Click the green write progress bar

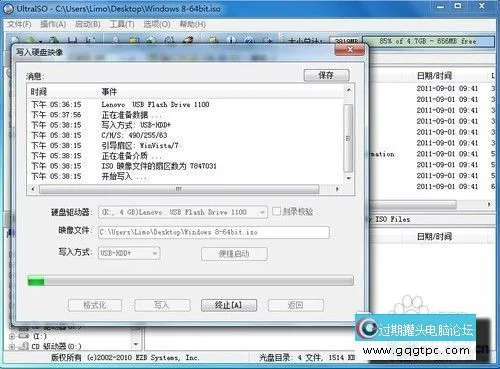pyautogui.click(x=191, y=281)
